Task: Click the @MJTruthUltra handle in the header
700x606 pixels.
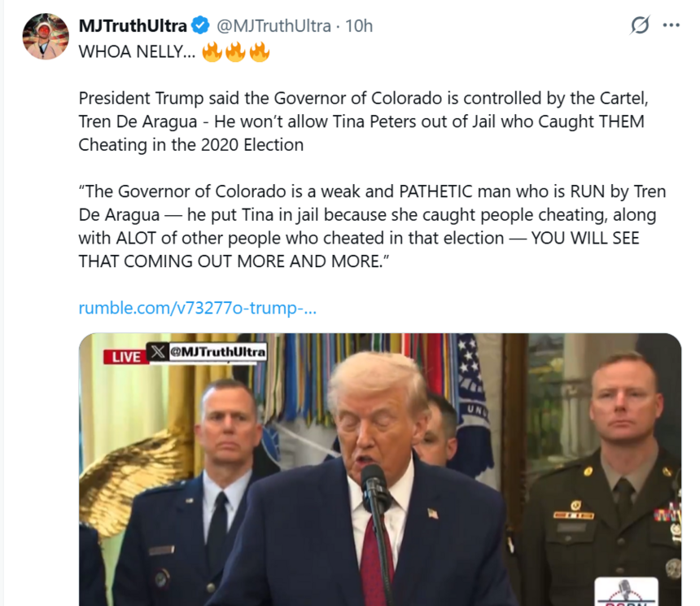Action: (x=273, y=26)
